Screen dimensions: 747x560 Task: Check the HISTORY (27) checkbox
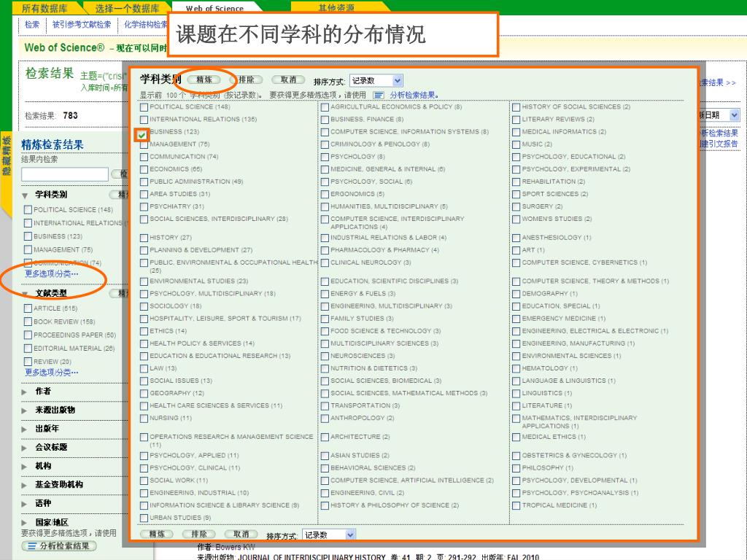pyautogui.click(x=144, y=238)
